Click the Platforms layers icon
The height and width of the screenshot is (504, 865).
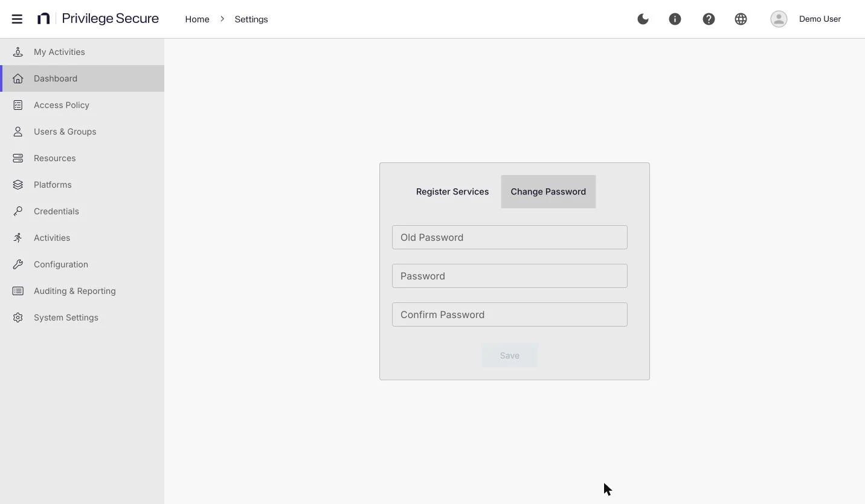[18, 185]
